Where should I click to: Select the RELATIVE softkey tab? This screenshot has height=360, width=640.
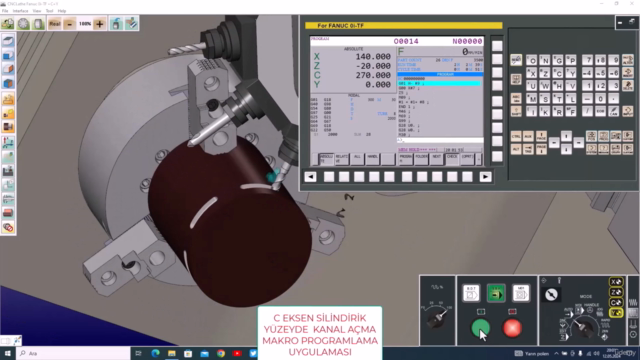click(x=342, y=159)
